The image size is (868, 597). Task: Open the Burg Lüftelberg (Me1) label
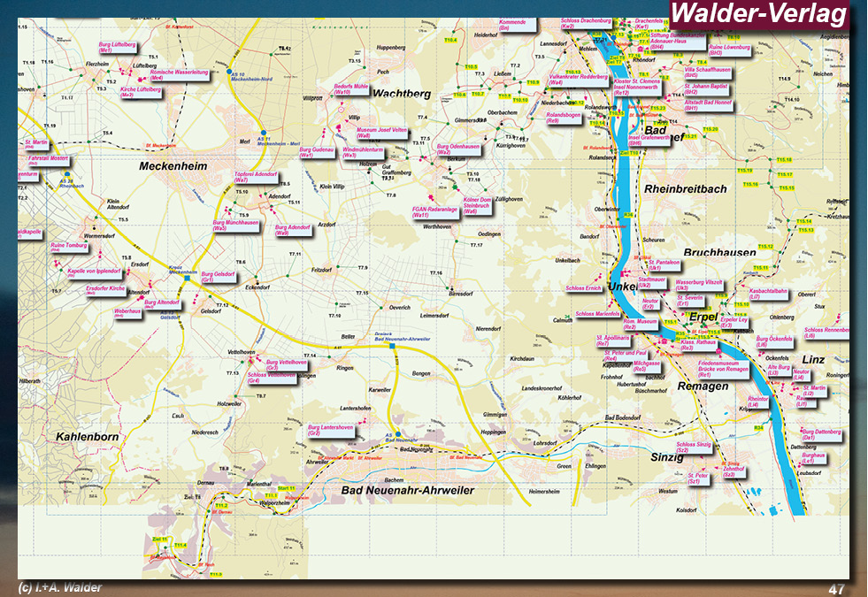coord(115,50)
